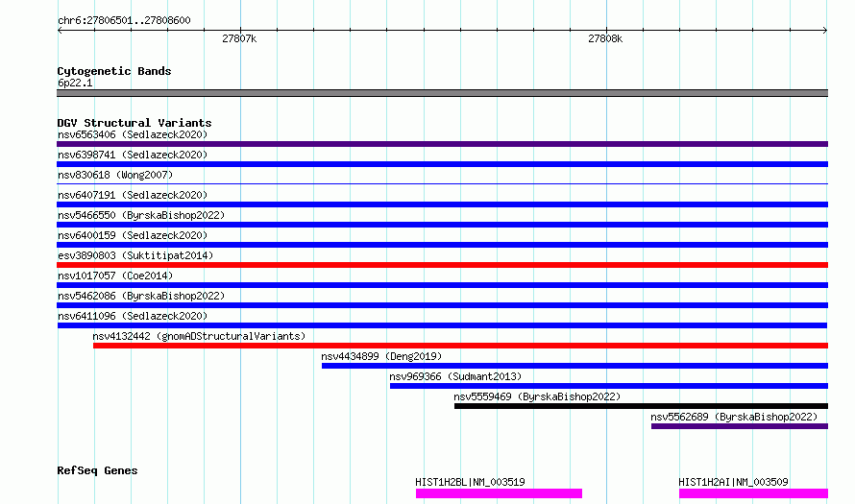Screen dimensions: 855x504
Task: Click the DGV Structural Variants track title
Action: (x=134, y=123)
